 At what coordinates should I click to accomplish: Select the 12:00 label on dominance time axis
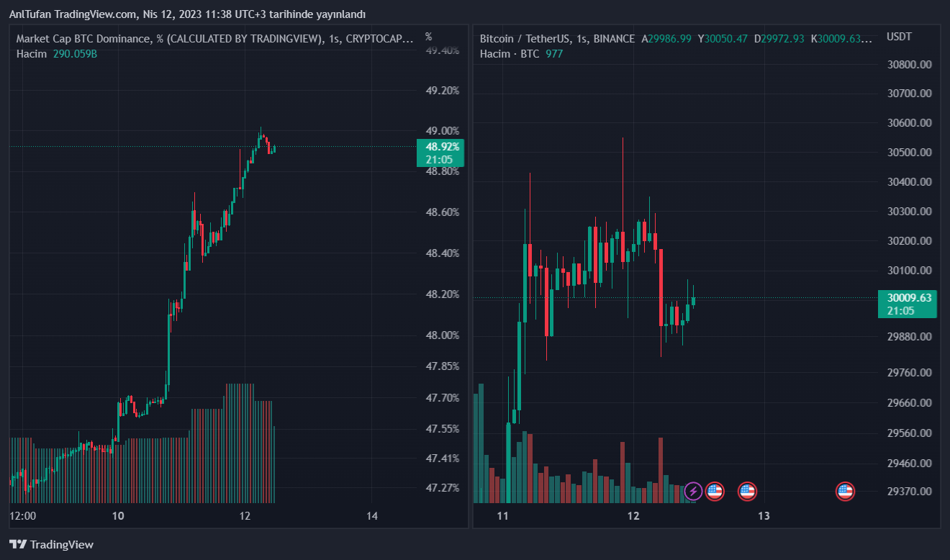point(23,515)
